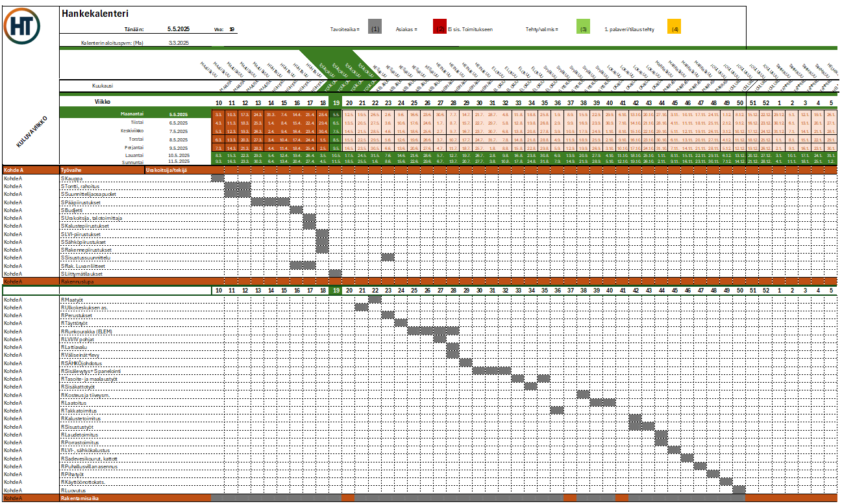Click the HT company logo
The height and width of the screenshot is (504, 842).
tap(21, 25)
